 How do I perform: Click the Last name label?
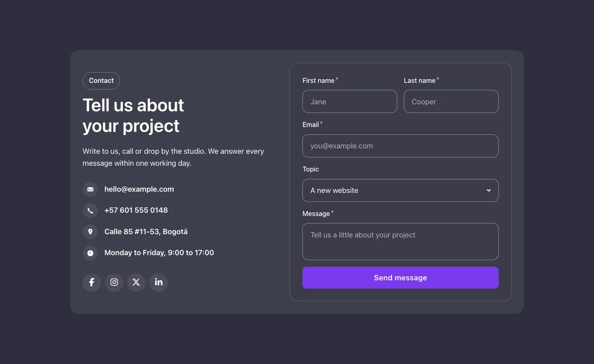click(420, 80)
